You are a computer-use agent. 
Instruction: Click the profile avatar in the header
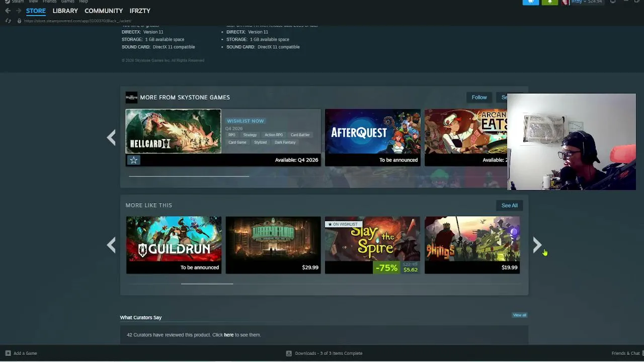pyautogui.click(x=565, y=2)
